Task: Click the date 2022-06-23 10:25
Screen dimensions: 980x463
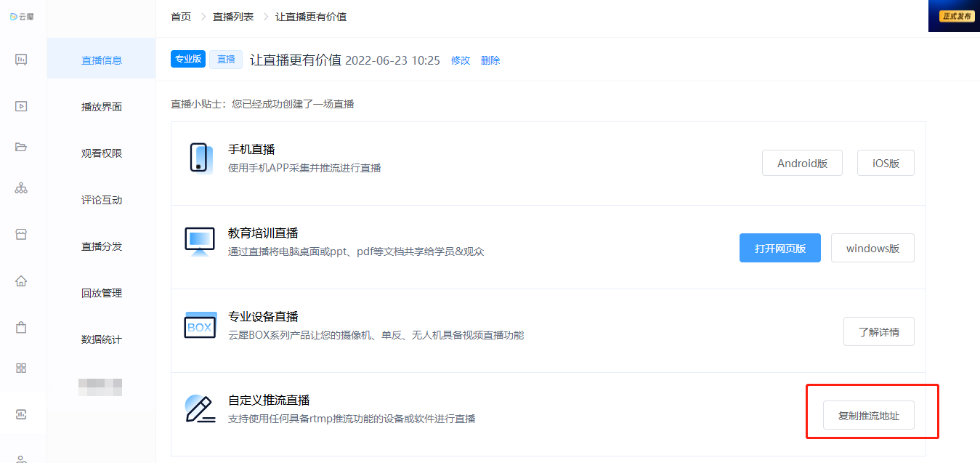Action: click(392, 60)
